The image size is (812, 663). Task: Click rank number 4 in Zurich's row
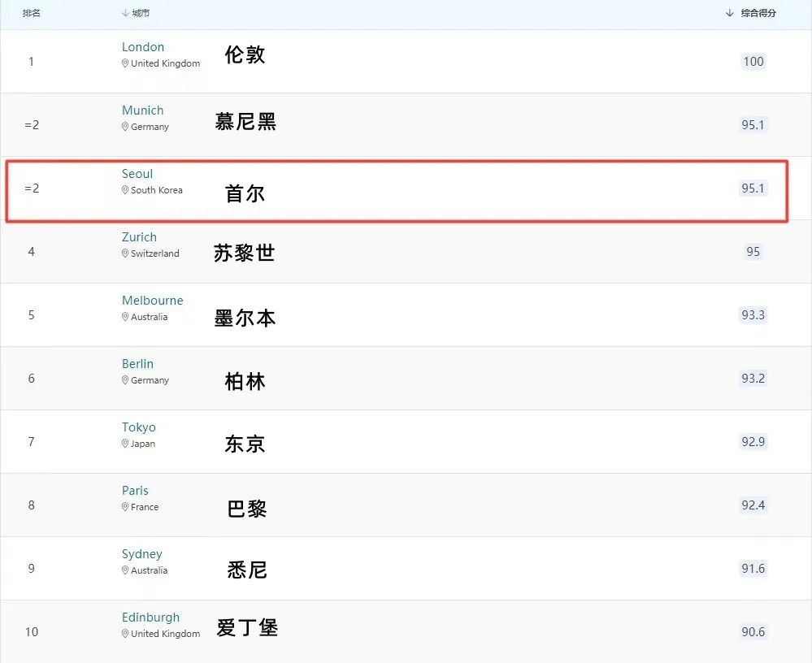[31, 252]
